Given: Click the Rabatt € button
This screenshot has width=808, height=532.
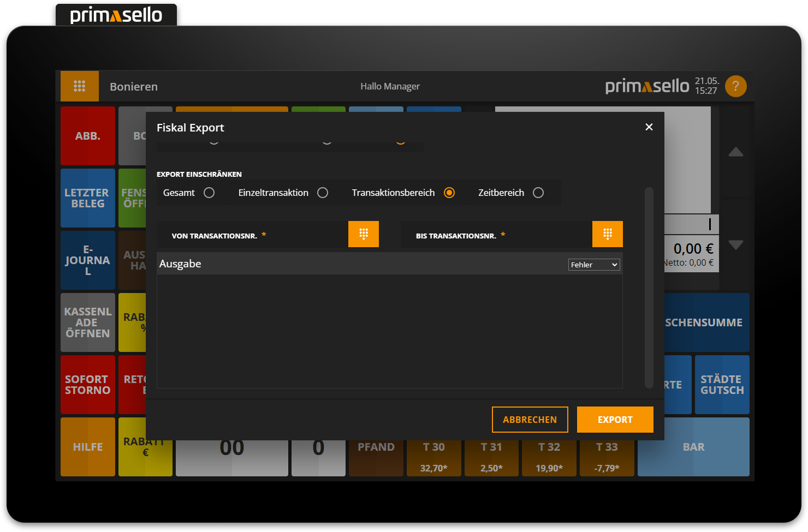Looking at the screenshot, I should [x=145, y=446].
